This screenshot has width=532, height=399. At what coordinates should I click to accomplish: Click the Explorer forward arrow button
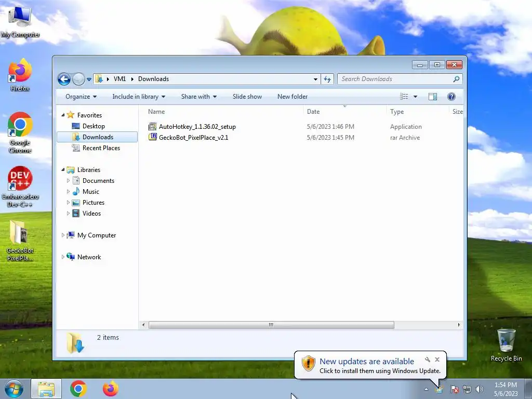point(79,79)
